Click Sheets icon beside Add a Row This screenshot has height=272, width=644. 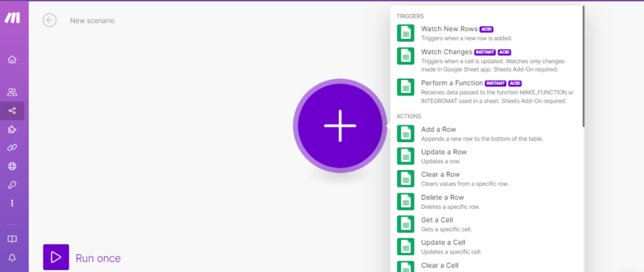pyautogui.click(x=405, y=134)
